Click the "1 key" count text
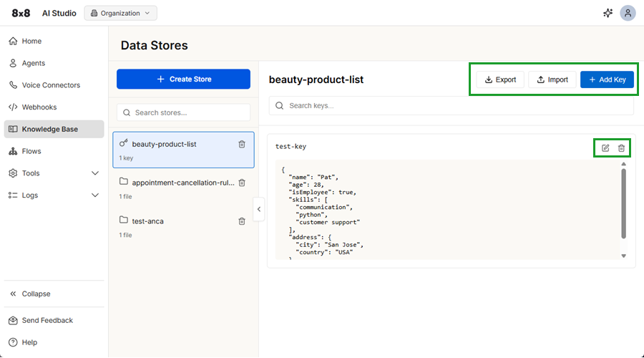The width and height of the screenshot is (644, 358). click(126, 158)
